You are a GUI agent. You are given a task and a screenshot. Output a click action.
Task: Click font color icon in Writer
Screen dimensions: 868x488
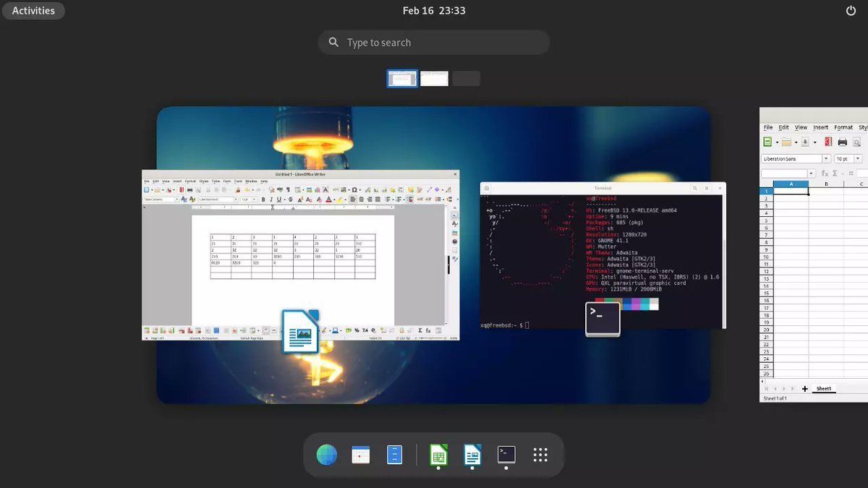[x=328, y=200]
